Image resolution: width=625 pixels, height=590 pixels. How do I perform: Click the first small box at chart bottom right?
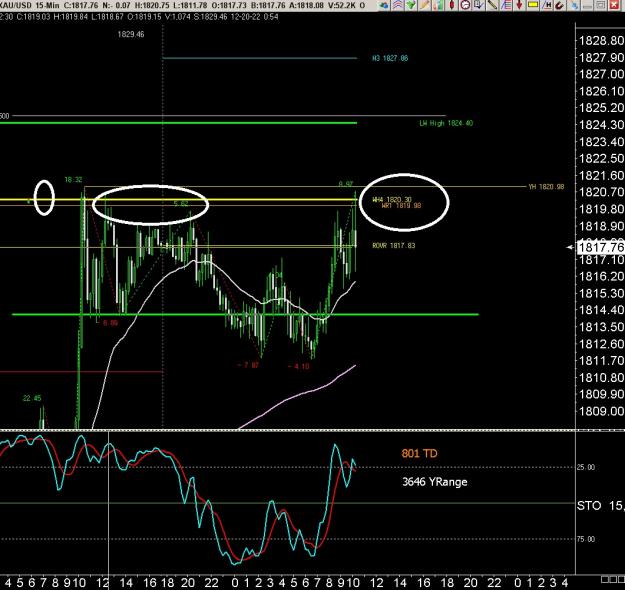[x=603, y=579]
